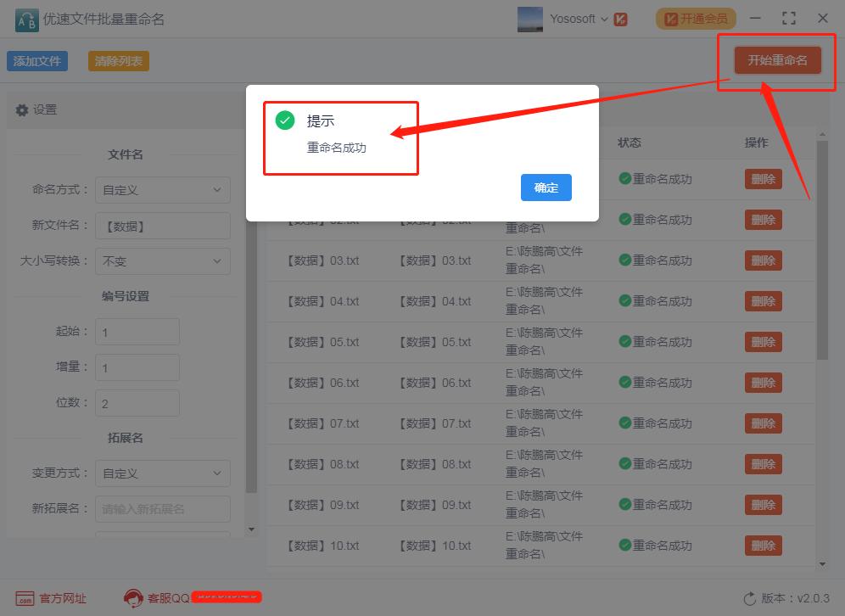The image size is (845, 616).
Task: Delete the 【数据】05.txt entry
Action: point(762,342)
